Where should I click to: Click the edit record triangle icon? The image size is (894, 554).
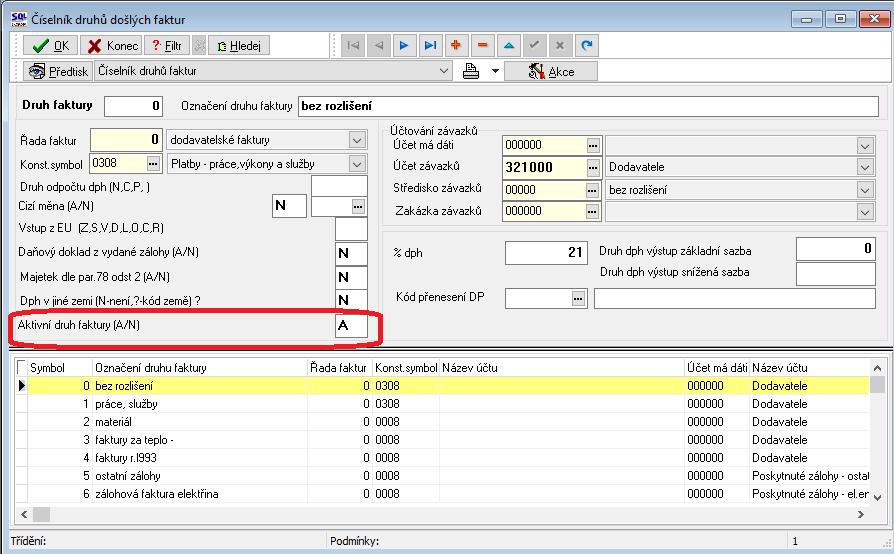pyautogui.click(x=509, y=46)
